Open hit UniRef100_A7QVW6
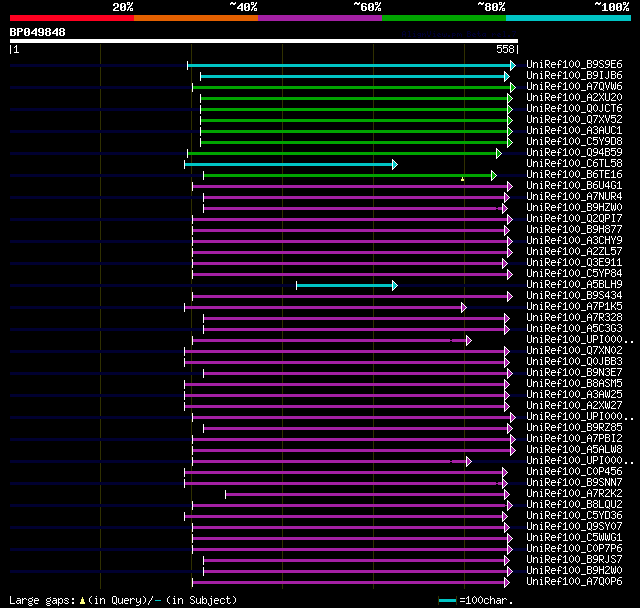Viewport: 640px width, 608px height. [574, 87]
